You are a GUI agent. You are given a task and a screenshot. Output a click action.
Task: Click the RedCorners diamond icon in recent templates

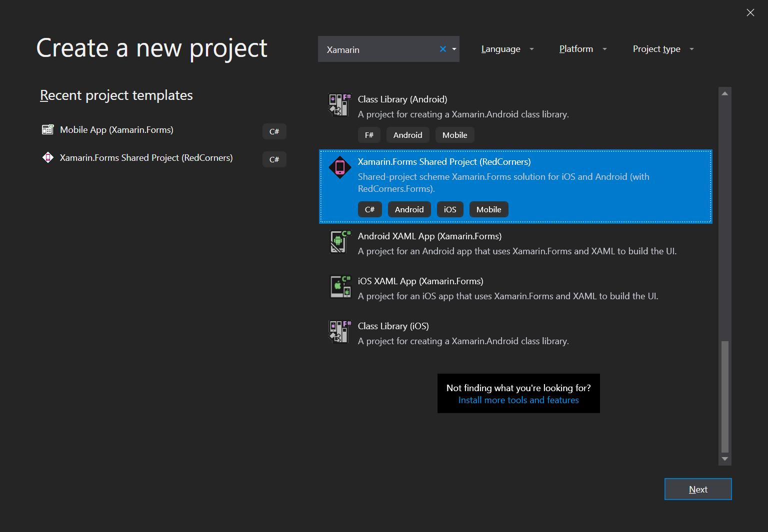coord(47,158)
